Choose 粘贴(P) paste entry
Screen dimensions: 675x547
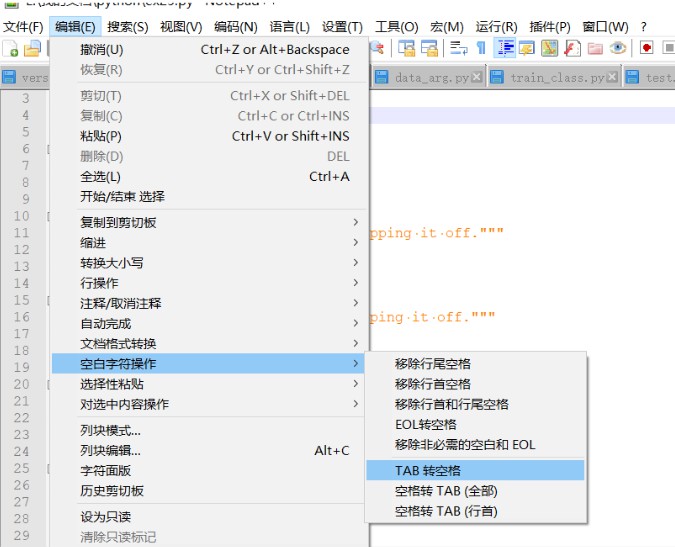click(210, 136)
